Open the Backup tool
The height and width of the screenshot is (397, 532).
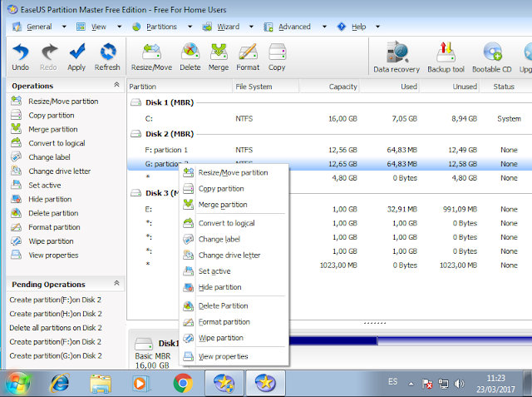[x=446, y=57]
